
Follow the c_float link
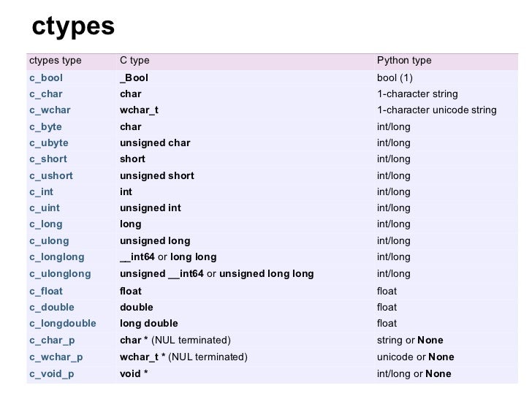coord(46,292)
